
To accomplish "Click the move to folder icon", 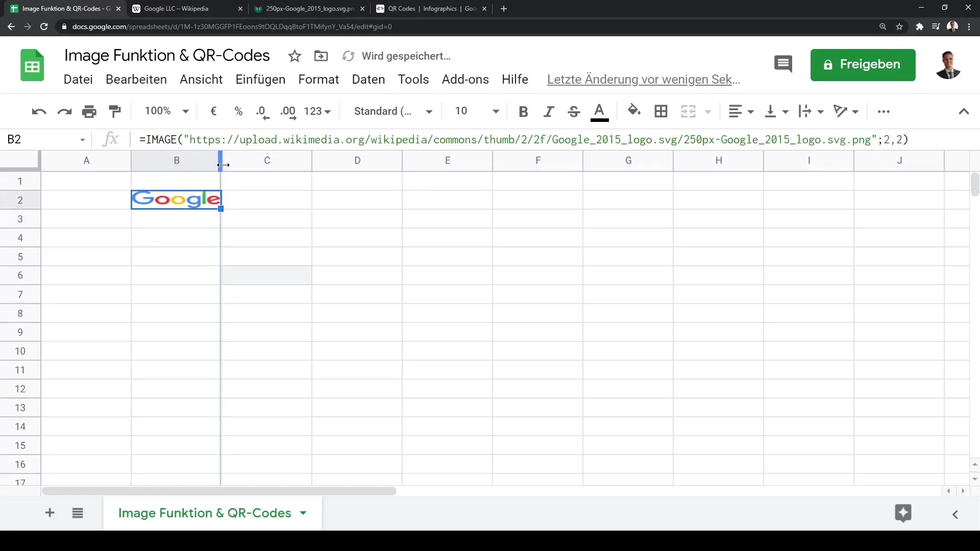I will click(x=321, y=56).
